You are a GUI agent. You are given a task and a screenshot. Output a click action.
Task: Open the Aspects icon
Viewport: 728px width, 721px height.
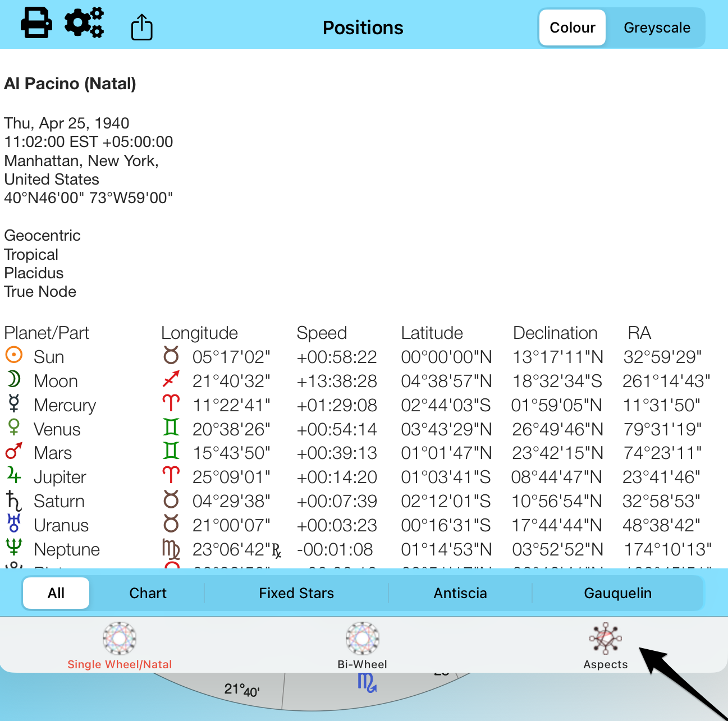[x=605, y=639]
